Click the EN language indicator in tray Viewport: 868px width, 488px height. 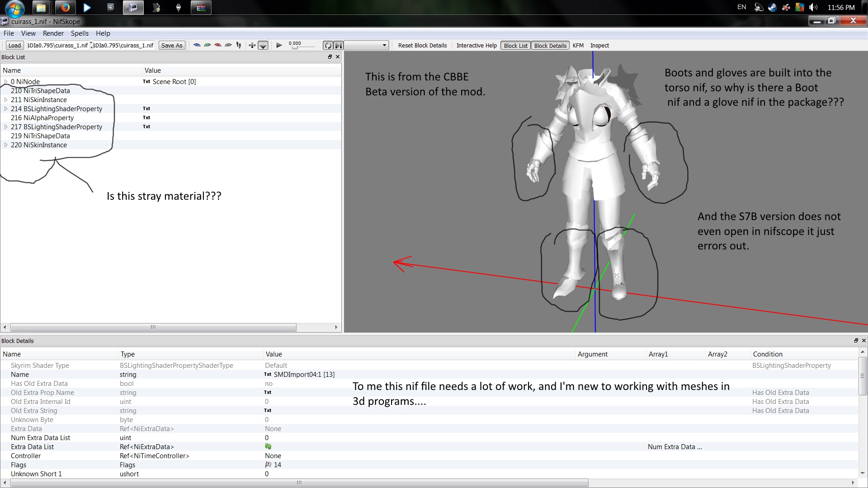[x=741, y=7]
